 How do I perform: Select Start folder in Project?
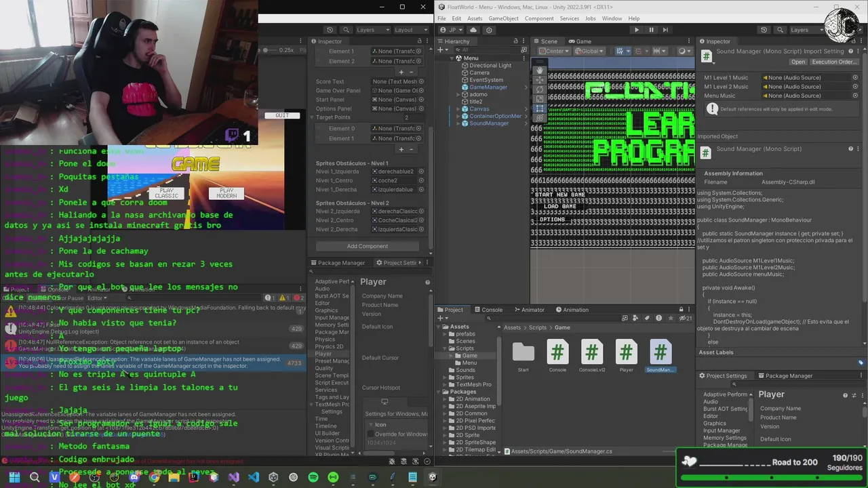point(523,352)
